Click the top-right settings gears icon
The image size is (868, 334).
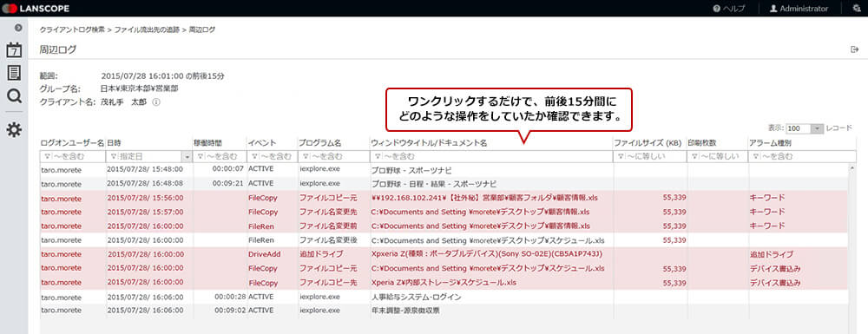tap(857, 9)
